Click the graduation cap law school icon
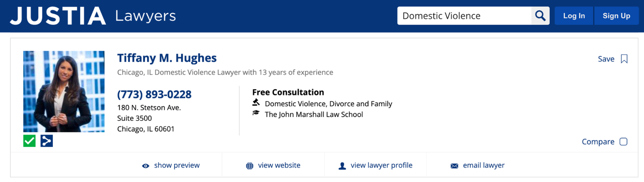The image size is (644, 182). pos(256,113)
